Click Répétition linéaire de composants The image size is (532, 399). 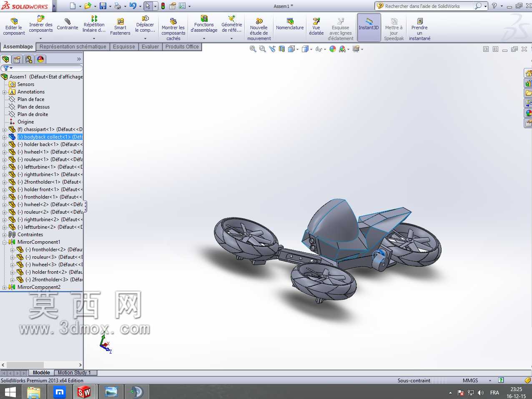94,25
